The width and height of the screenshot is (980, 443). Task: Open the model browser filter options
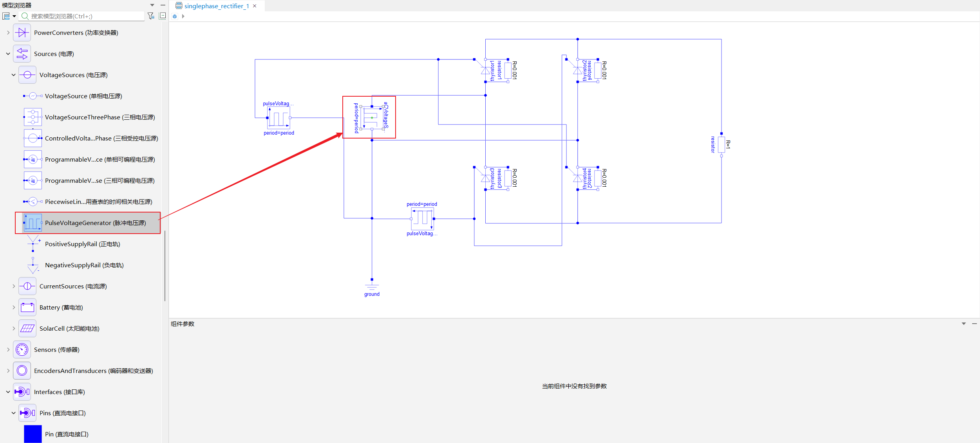point(151,16)
